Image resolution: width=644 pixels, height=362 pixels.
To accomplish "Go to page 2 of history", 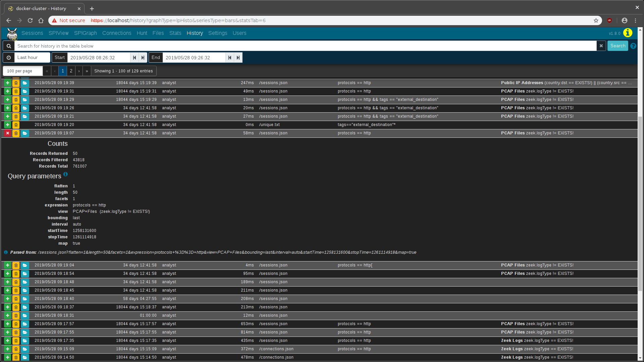I will pos(71,71).
